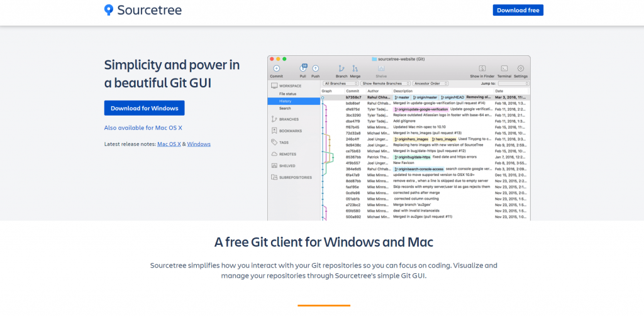Image resolution: width=644 pixels, height=316 pixels.
Task: Click the corrected column counting commit
Action: coord(416,199)
